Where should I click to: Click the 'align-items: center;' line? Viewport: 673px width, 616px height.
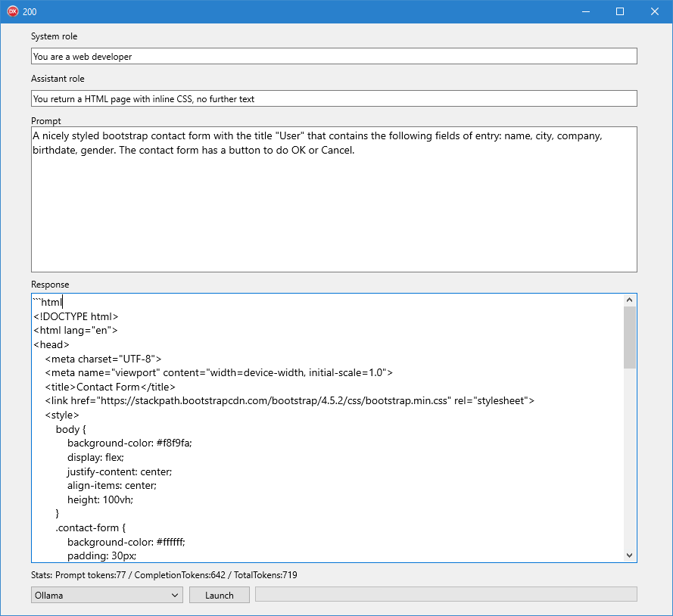[x=112, y=485]
